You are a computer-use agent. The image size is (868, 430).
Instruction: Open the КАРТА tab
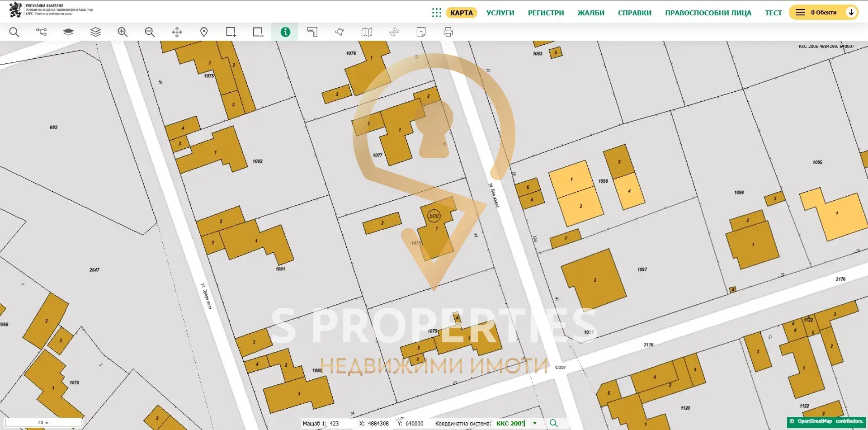tap(461, 13)
